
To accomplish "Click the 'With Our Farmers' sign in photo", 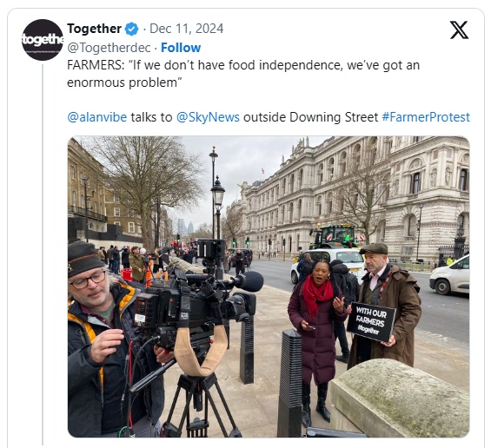I will tap(371, 321).
